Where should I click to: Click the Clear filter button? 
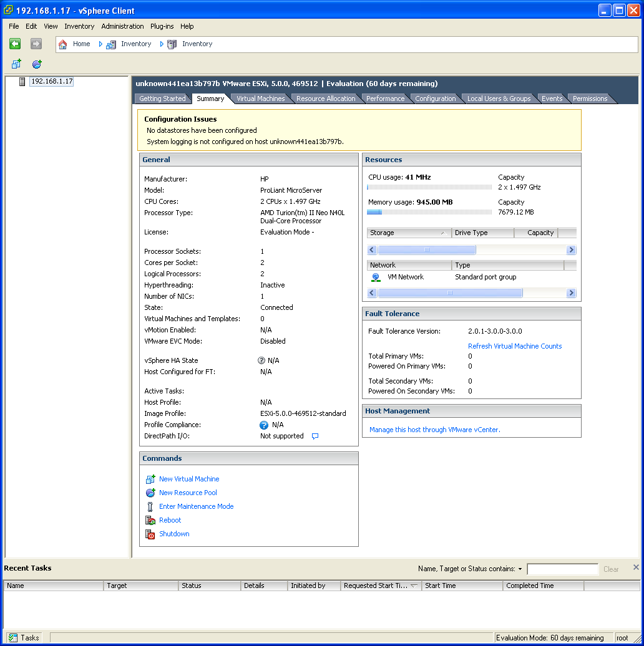611,569
